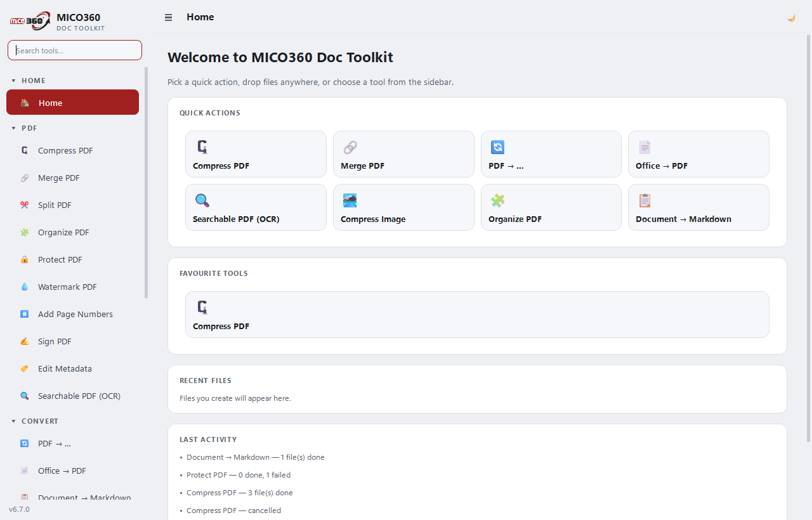Open Protect PDF from the sidebar label

point(60,259)
